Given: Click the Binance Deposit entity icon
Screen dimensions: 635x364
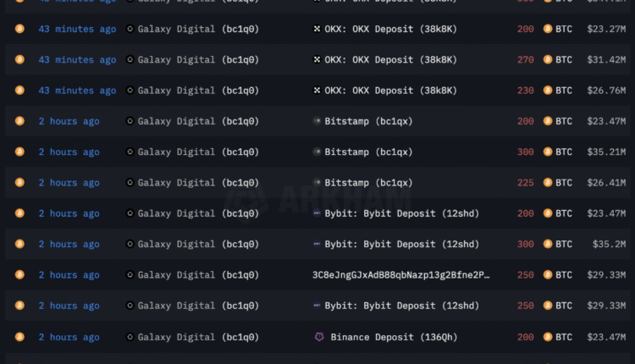Looking at the screenshot, I should (319, 337).
